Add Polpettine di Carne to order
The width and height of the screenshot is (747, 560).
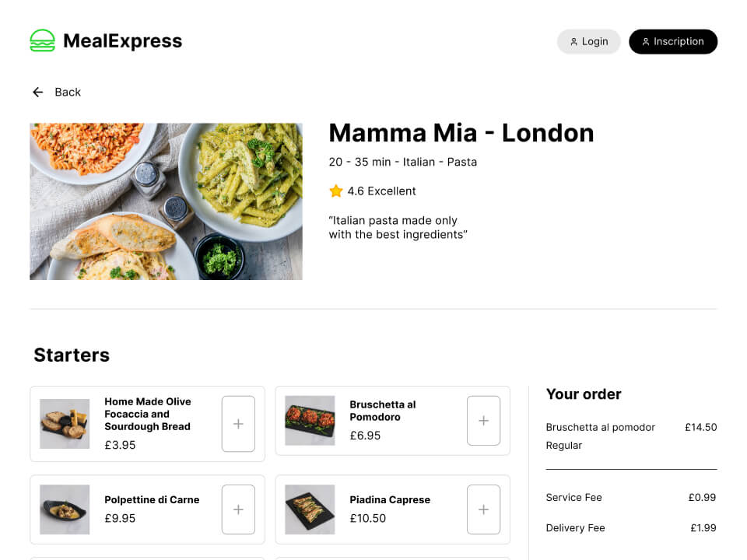click(238, 509)
